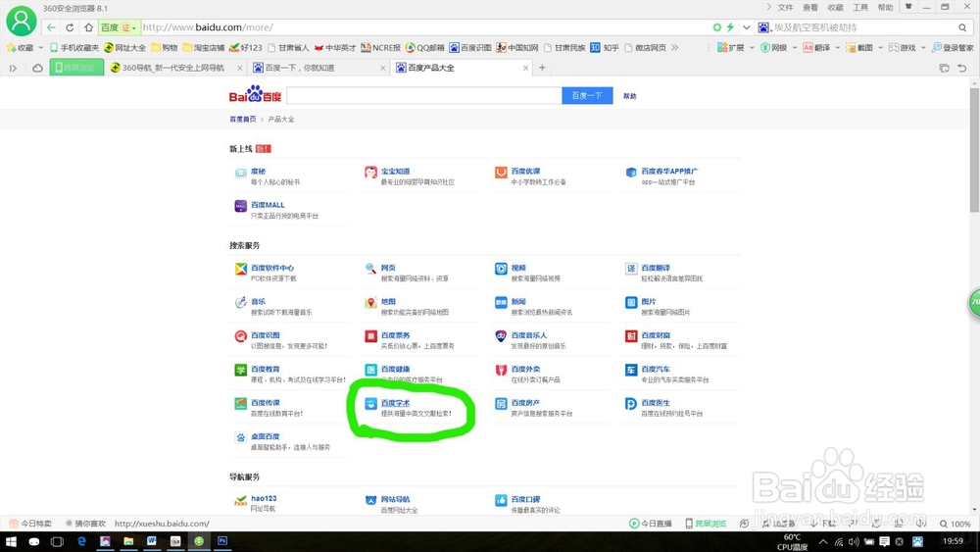980x552 pixels.
Task: Click the 百度医生 icon
Action: (630, 404)
